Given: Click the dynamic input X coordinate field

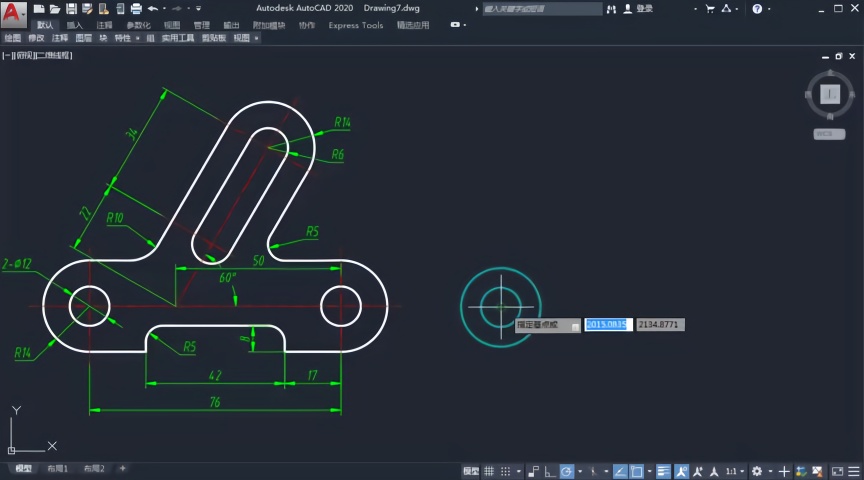Looking at the screenshot, I should coord(608,325).
